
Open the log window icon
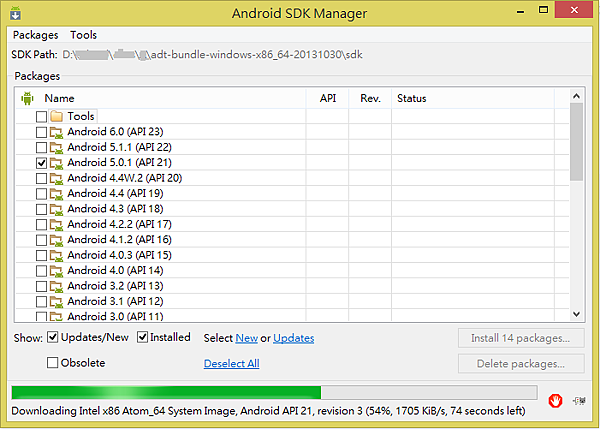(x=581, y=400)
